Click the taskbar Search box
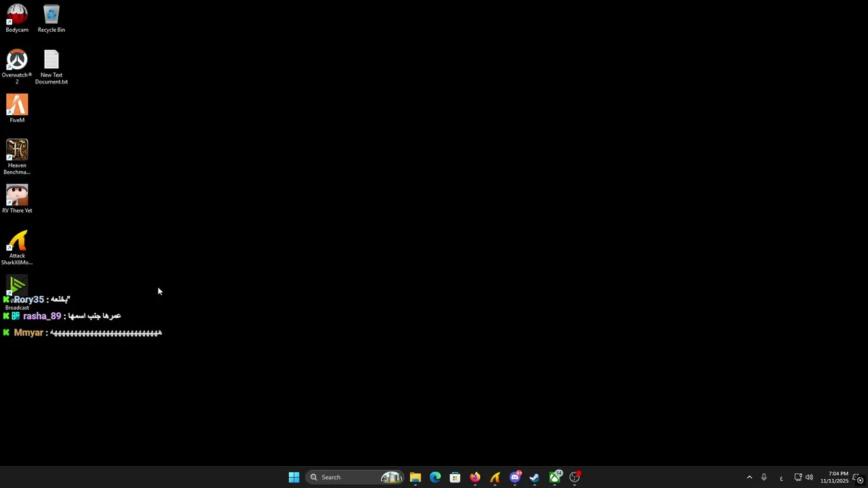Image resolution: width=868 pixels, height=488 pixels. coord(355,477)
